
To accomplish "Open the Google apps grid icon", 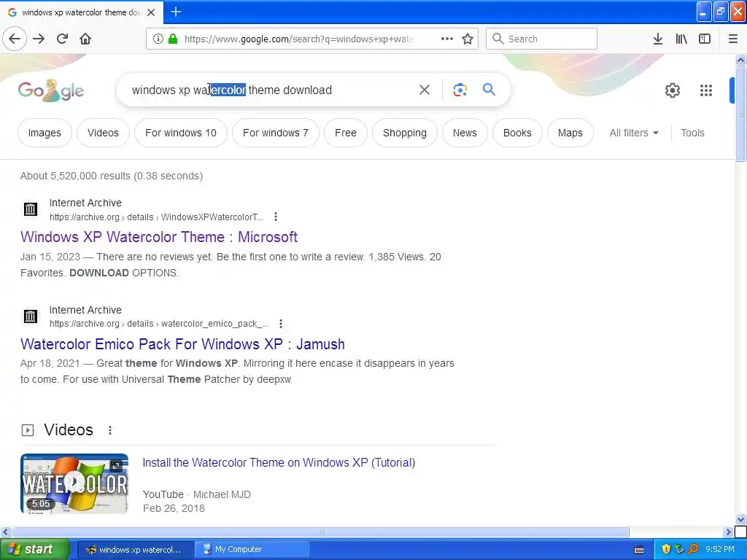I will 705,90.
